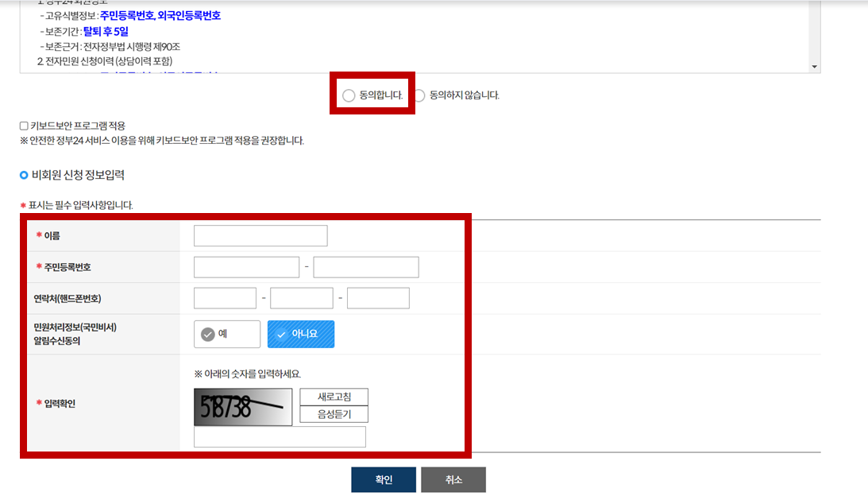Enable the 키보드보안 프로그램 적용 checkbox
This screenshot has height=496, width=868.
23,127
